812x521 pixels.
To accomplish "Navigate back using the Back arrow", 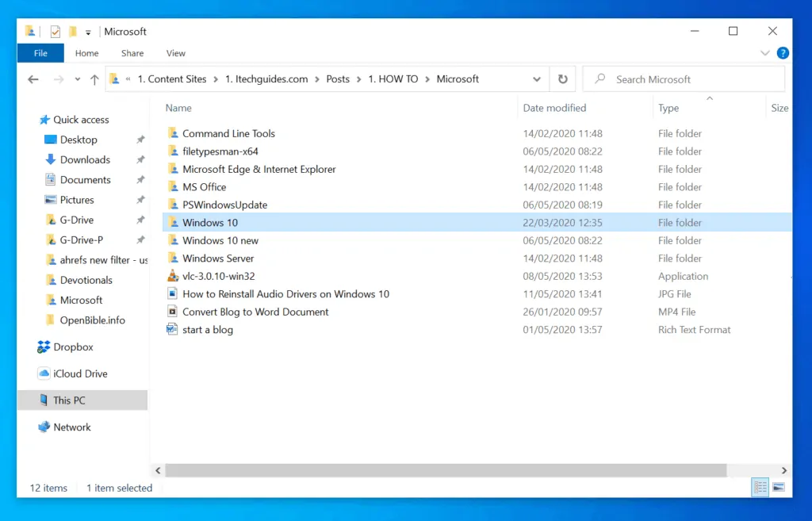I will coord(32,79).
